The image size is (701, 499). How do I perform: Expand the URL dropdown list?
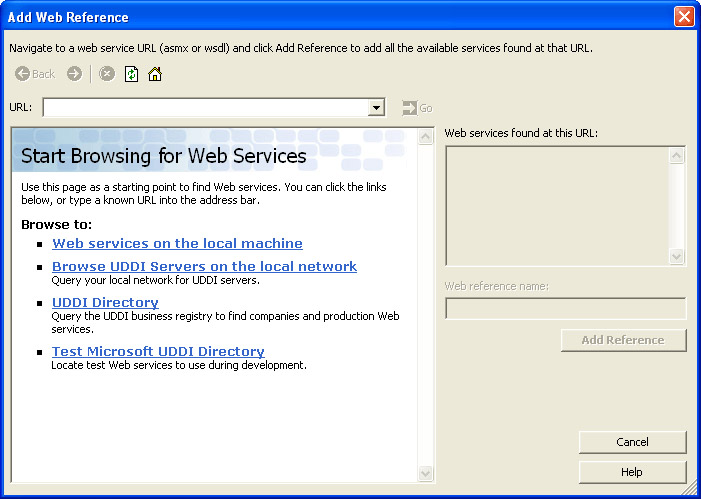pyautogui.click(x=376, y=108)
